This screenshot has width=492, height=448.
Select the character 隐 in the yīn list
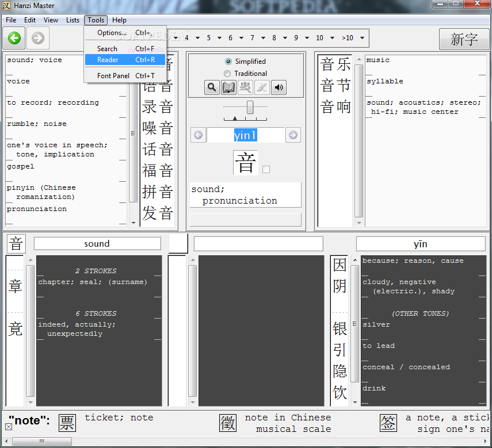[x=340, y=372]
